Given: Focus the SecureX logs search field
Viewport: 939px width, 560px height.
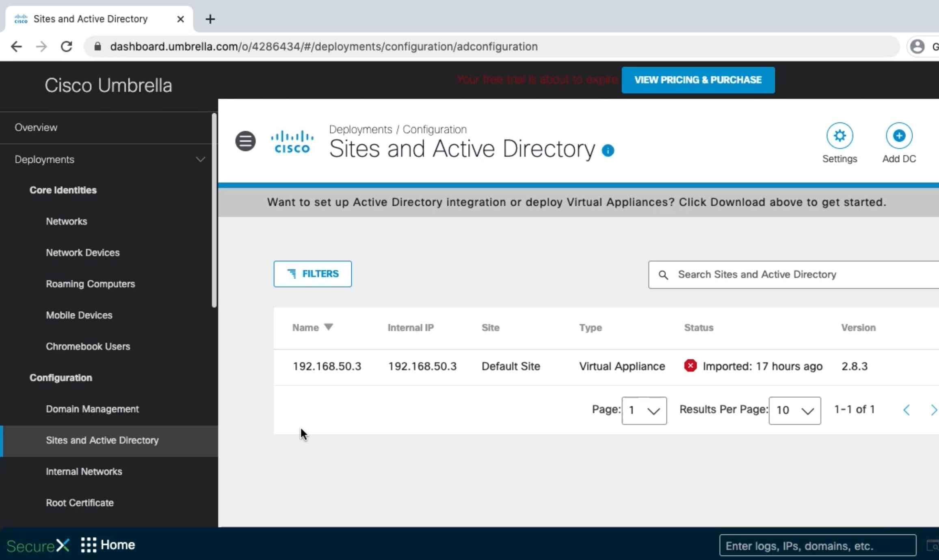Looking at the screenshot, I should 818,546.
